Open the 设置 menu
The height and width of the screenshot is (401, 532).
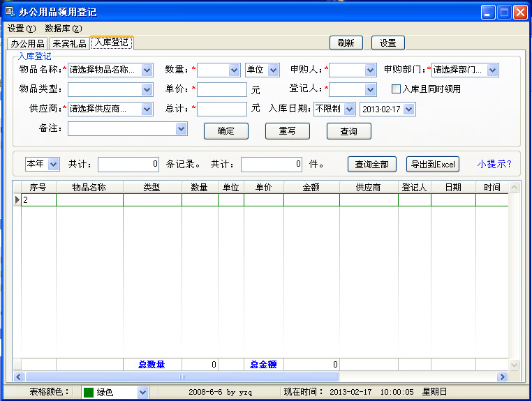22,29
